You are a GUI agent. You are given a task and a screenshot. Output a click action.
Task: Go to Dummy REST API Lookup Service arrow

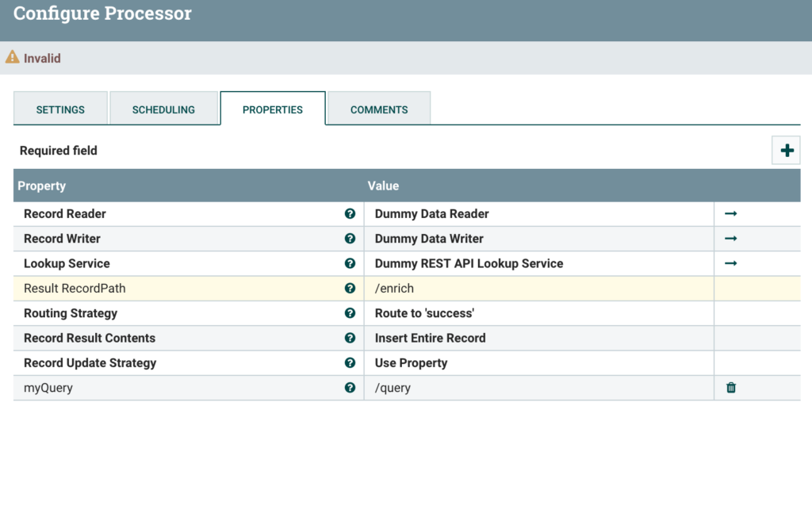731,263
